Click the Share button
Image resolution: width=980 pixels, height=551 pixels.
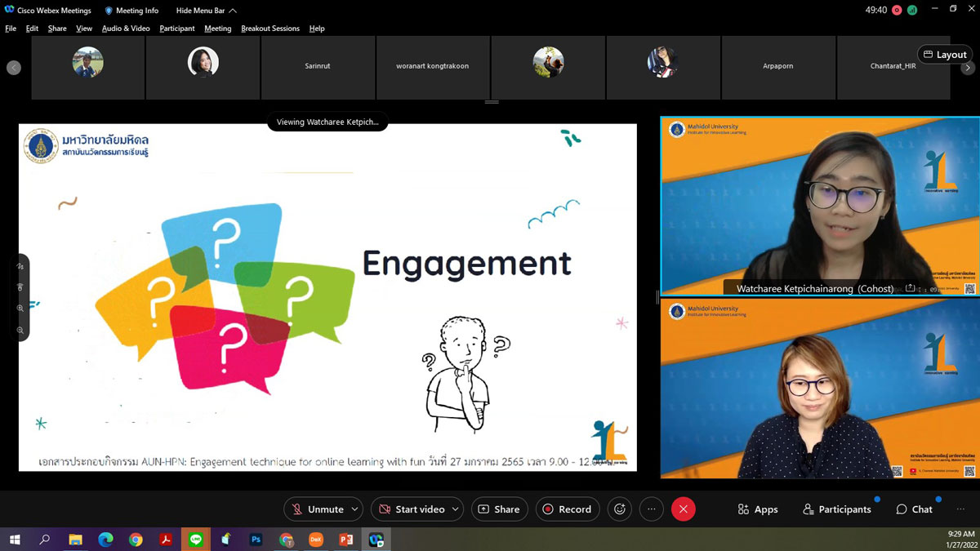pos(499,509)
